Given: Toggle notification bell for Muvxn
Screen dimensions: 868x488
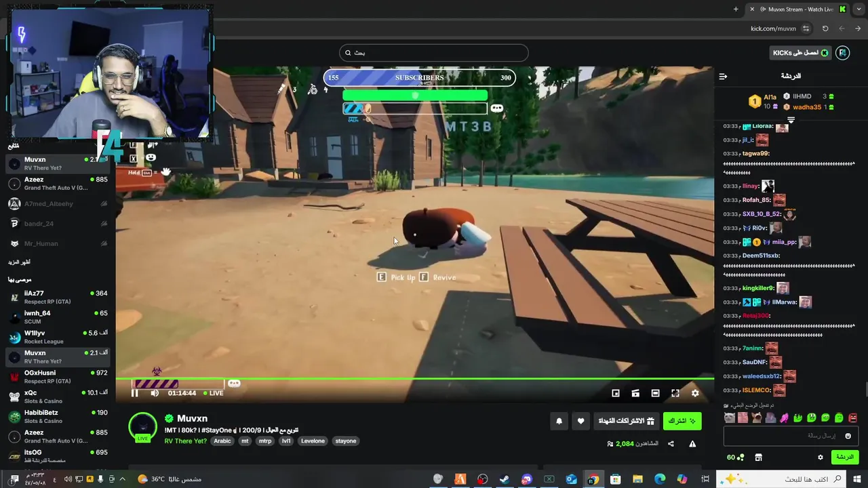Looking at the screenshot, I should pyautogui.click(x=559, y=421).
